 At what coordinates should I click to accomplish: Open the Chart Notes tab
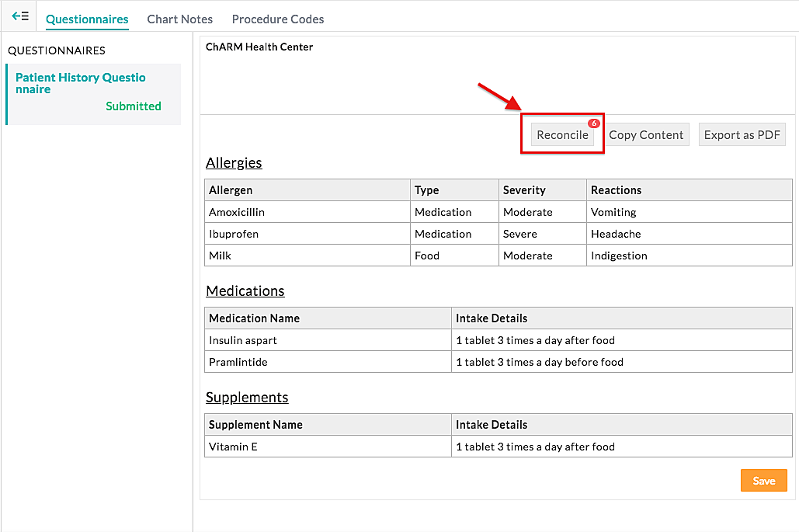(180, 19)
